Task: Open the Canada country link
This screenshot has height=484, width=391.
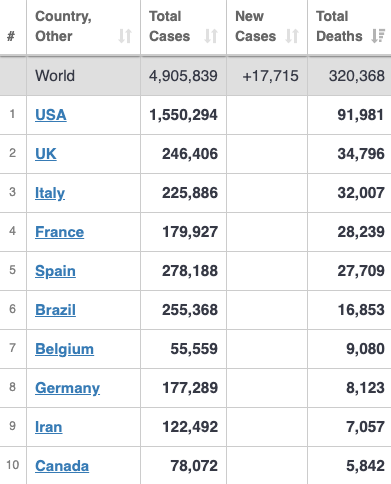Action: pyautogui.click(x=62, y=466)
